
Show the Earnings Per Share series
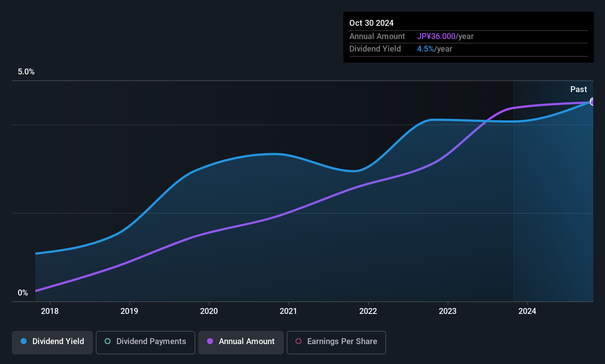pos(336,342)
